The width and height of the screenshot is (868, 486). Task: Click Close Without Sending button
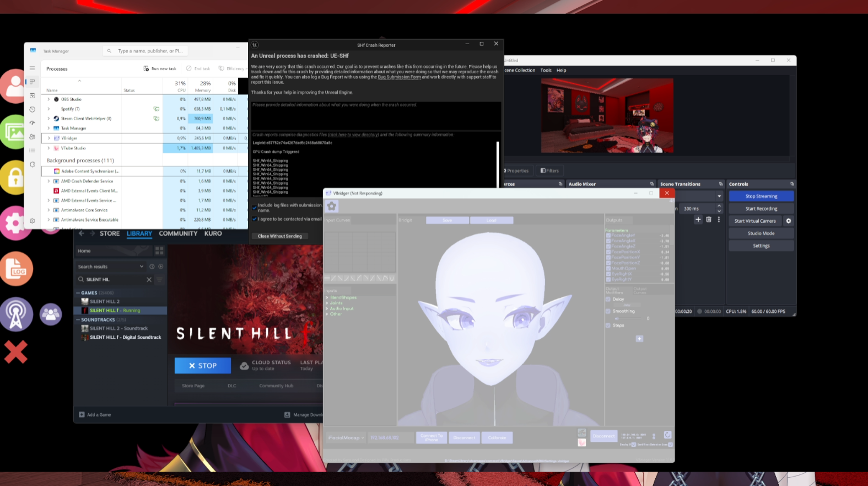point(280,236)
